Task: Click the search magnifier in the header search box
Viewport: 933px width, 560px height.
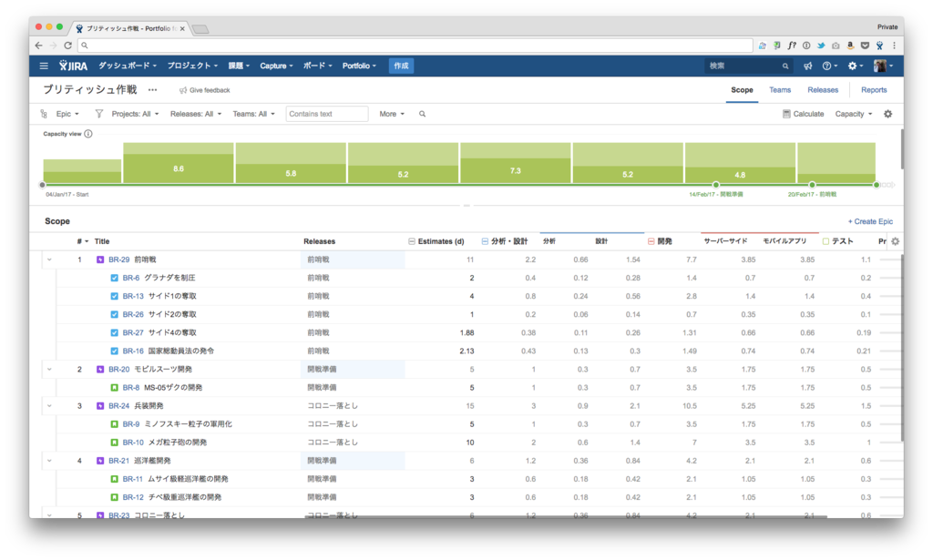Action: pyautogui.click(x=784, y=66)
